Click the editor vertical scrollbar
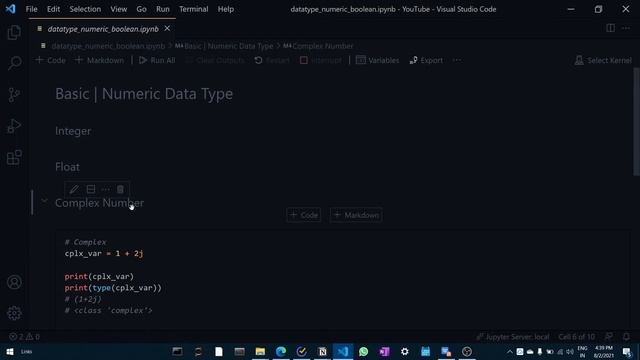Viewport: 640px width, 360px height. 636,121
